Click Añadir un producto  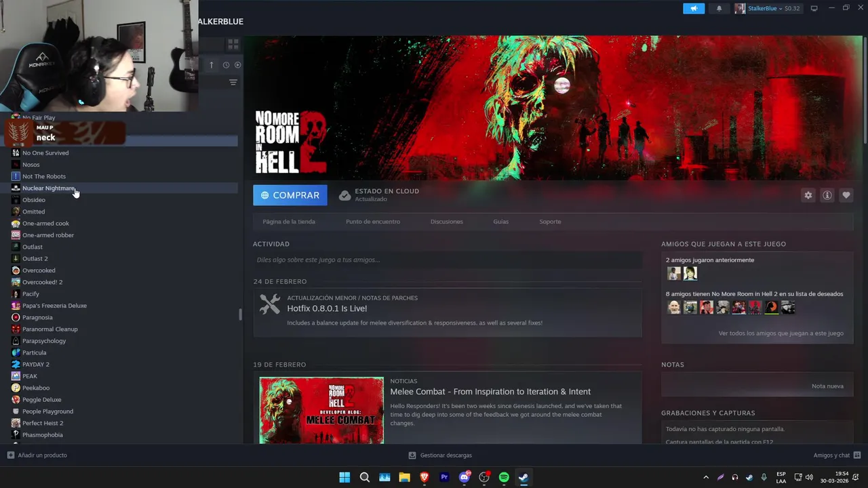click(x=37, y=455)
